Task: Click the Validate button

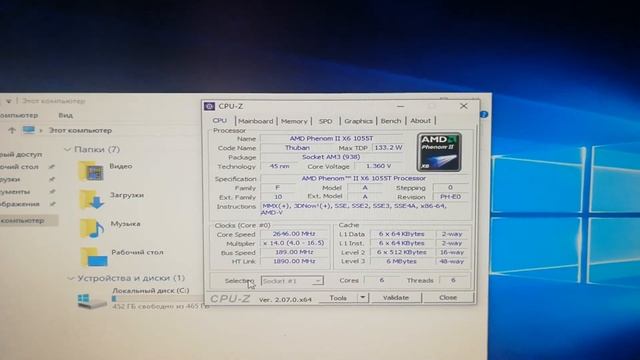Action: [x=396, y=298]
